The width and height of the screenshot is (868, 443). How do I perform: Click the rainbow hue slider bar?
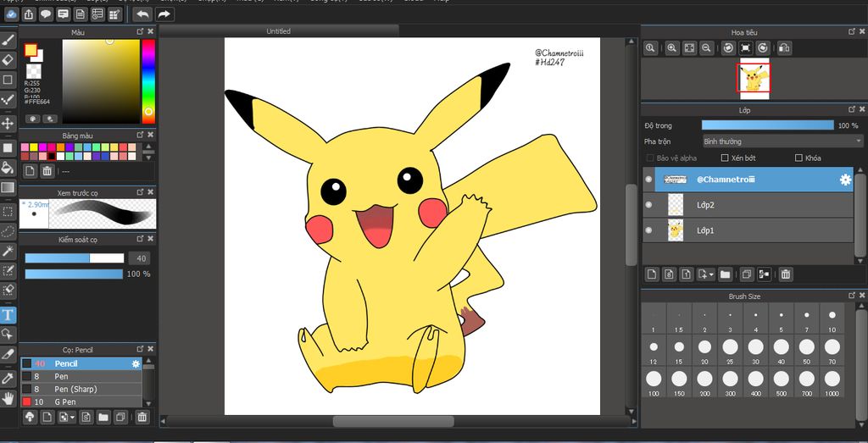tap(148, 81)
